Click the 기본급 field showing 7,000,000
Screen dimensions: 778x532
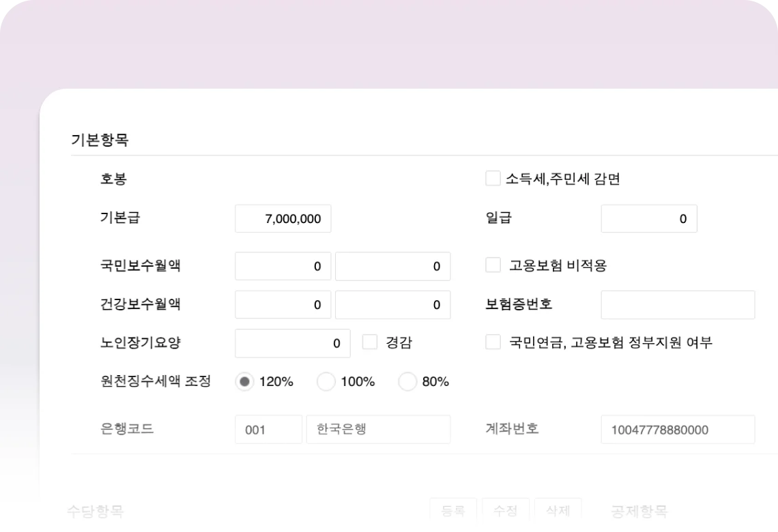283,219
